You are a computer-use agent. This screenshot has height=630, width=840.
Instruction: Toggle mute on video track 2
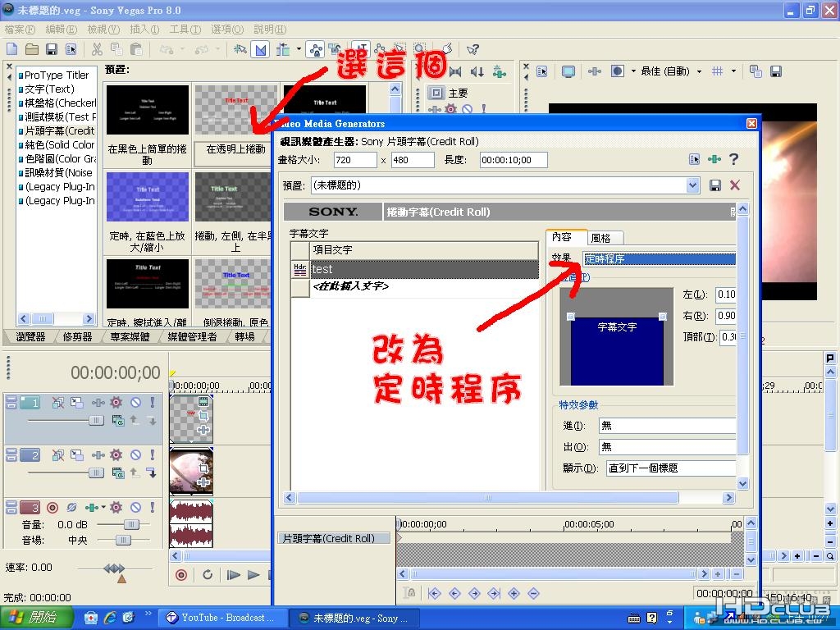[x=135, y=454]
